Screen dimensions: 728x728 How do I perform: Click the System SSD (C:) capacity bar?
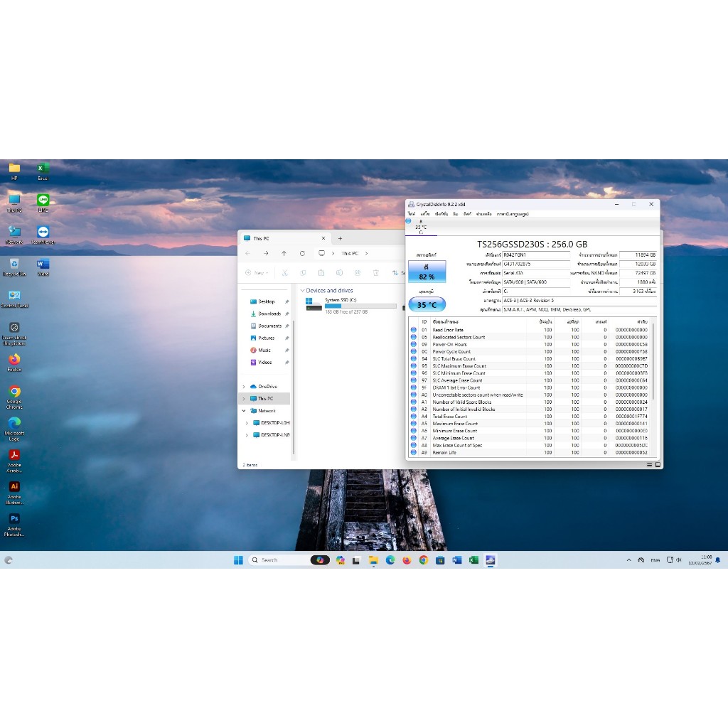click(x=360, y=306)
